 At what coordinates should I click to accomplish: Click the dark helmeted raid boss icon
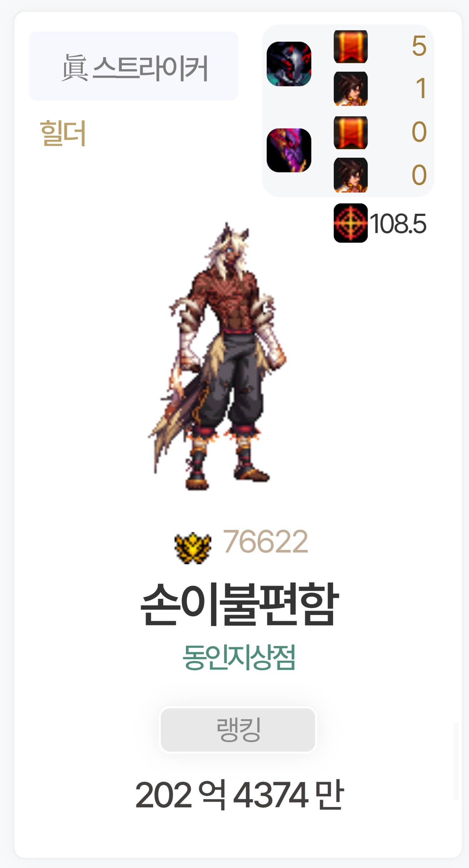289,64
